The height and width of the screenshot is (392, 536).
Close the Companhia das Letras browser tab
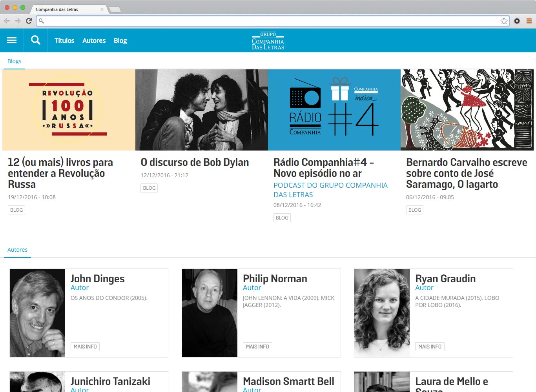102,9
